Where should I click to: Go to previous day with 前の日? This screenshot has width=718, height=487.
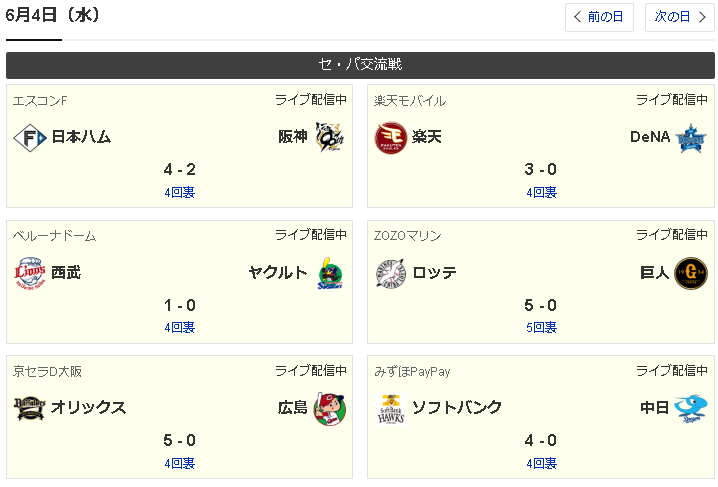(x=599, y=17)
